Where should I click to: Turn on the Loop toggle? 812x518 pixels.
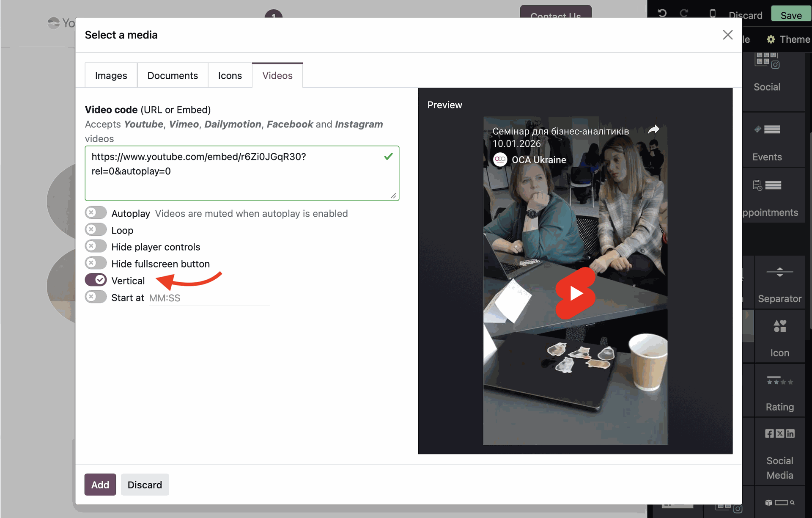coord(96,229)
